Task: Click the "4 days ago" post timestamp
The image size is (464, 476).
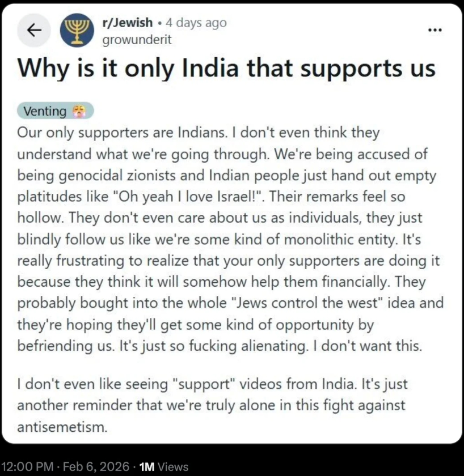Action: [196, 23]
